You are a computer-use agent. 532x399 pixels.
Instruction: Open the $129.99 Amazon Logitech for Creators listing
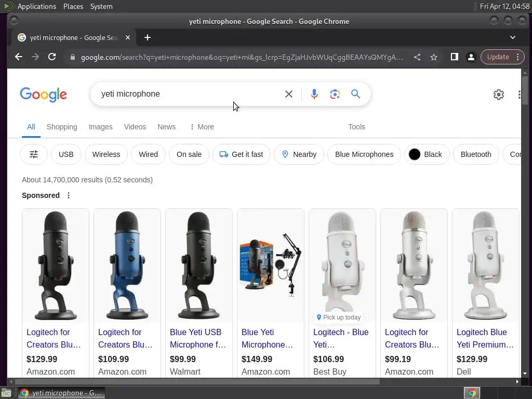click(54, 338)
